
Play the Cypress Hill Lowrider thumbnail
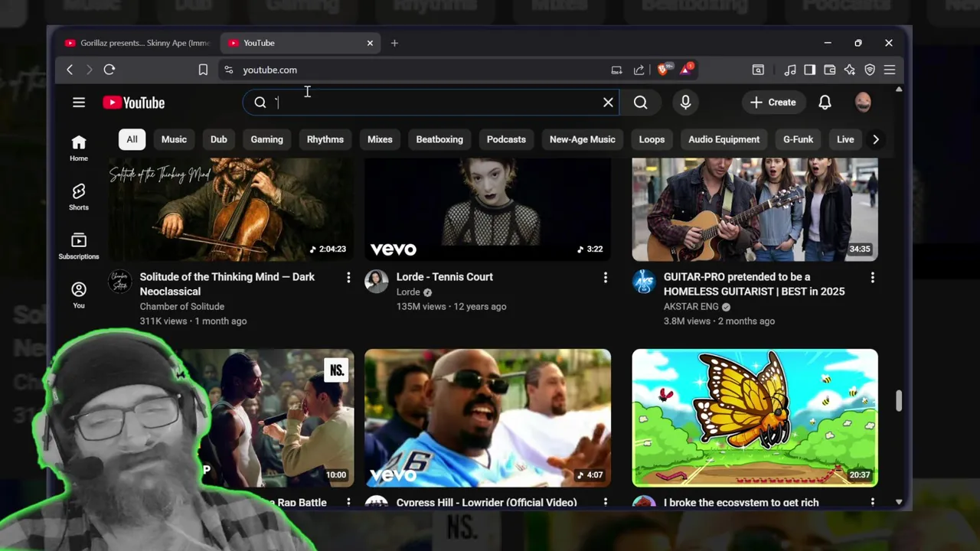(x=488, y=418)
